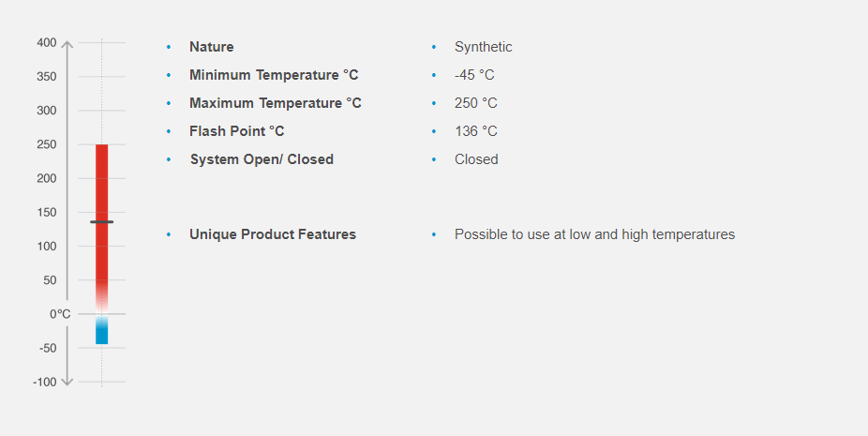Click "Minimum Temperature °C" label
This screenshot has width=868, height=436.
pyautogui.click(x=274, y=75)
